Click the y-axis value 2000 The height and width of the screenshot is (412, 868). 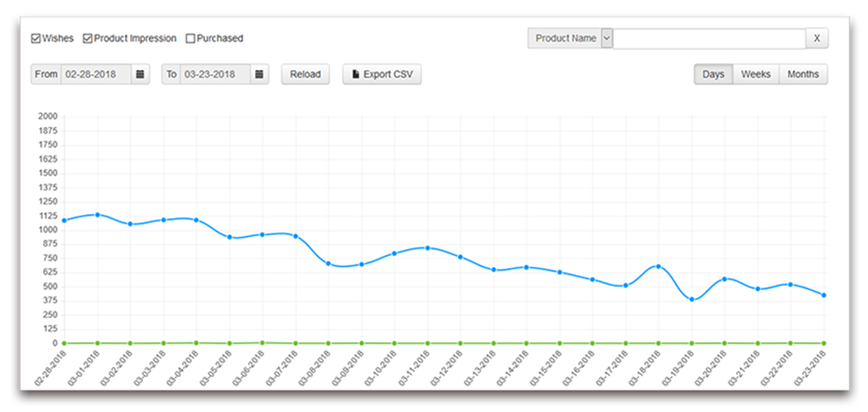pos(48,116)
